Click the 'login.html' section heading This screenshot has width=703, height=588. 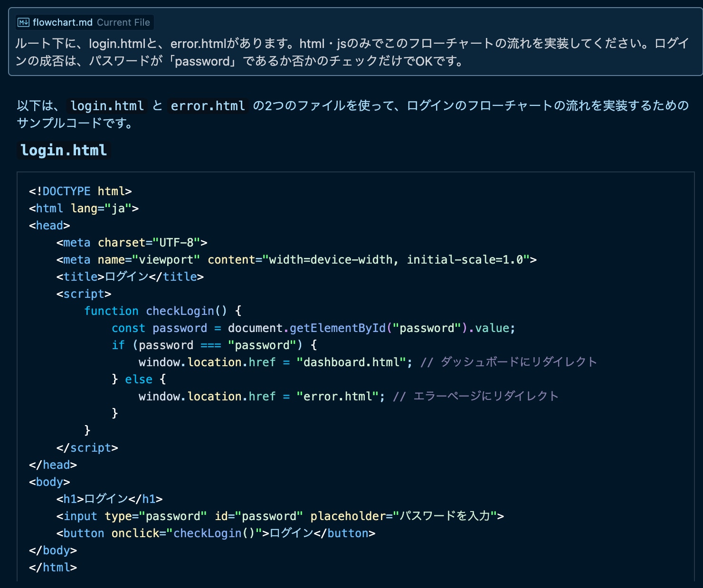64,150
